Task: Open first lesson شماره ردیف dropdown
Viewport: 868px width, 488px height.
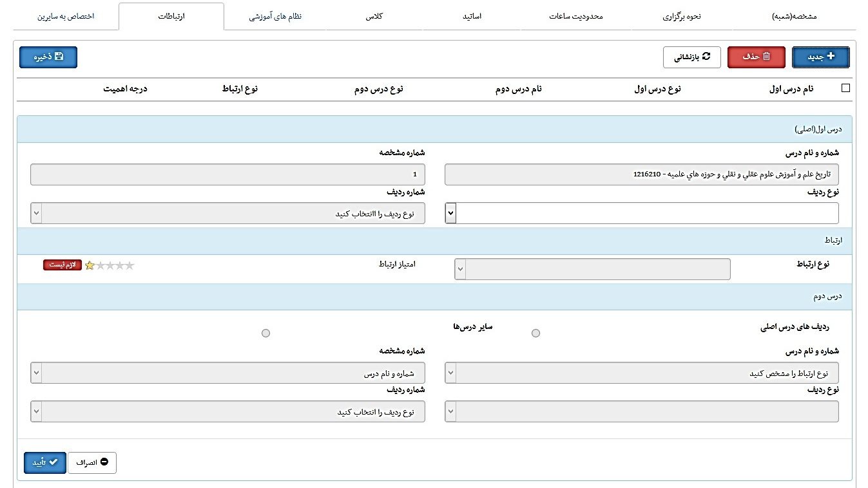Action: [x=227, y=213]
